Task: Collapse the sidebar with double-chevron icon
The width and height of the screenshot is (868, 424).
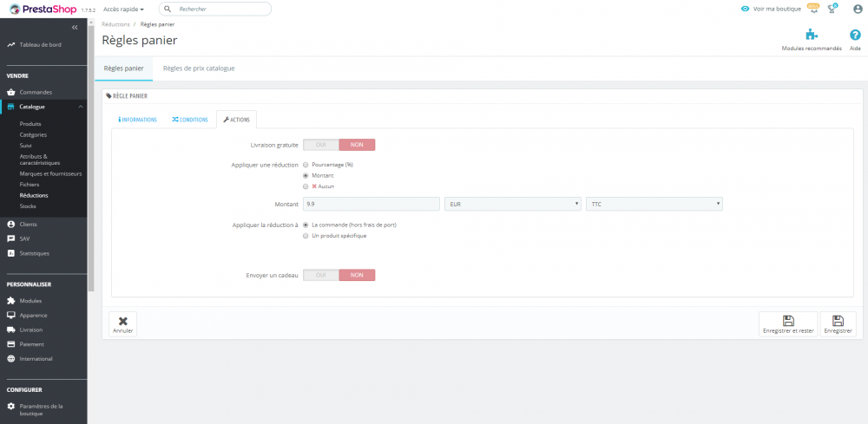Action: tap(75, 27)
